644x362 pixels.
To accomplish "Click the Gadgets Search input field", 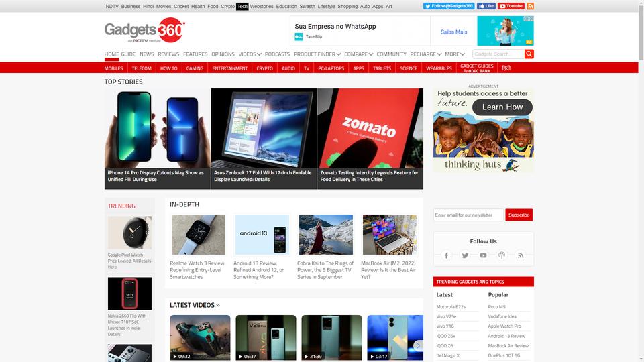I will (x=498, y=54).
